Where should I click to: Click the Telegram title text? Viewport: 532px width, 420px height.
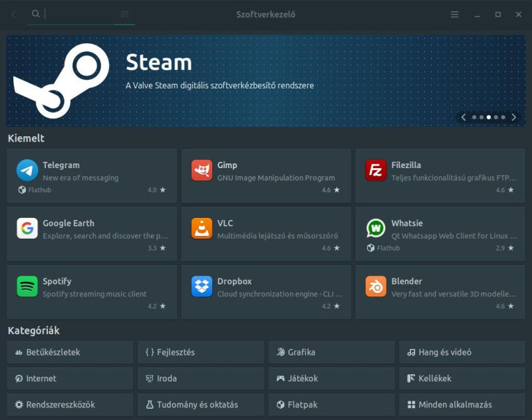point(61,165)
